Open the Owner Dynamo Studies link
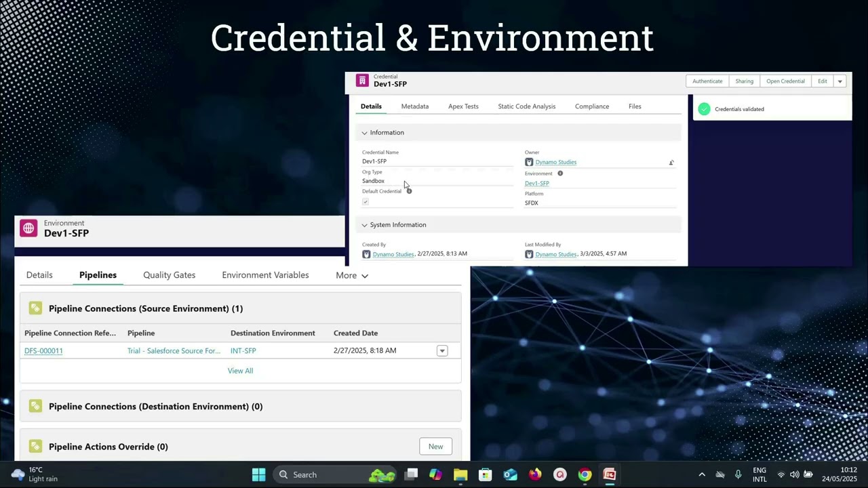The height and width of the screenshot is (488, 868). coord(555,162)
